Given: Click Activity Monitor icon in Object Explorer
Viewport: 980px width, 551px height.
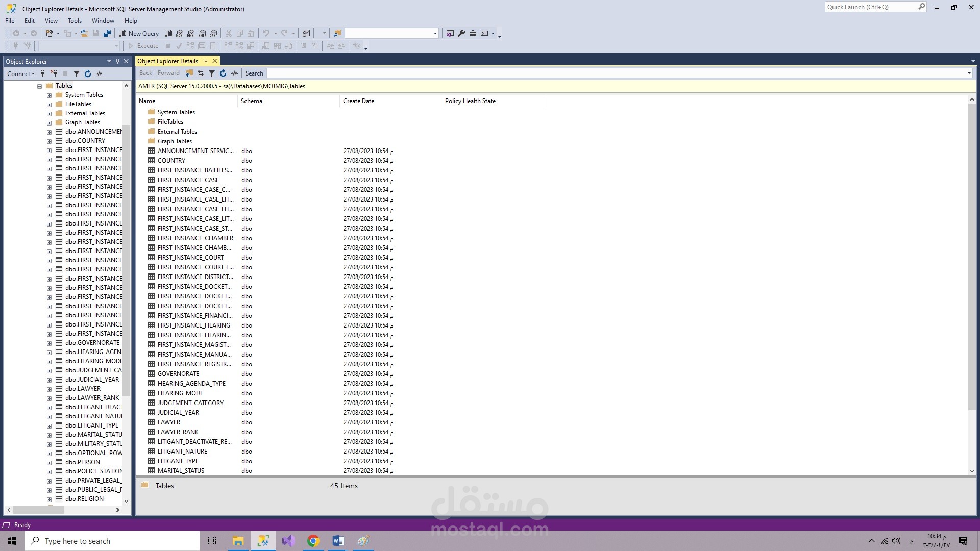Looking at the screenshot, I should (99, 73).
